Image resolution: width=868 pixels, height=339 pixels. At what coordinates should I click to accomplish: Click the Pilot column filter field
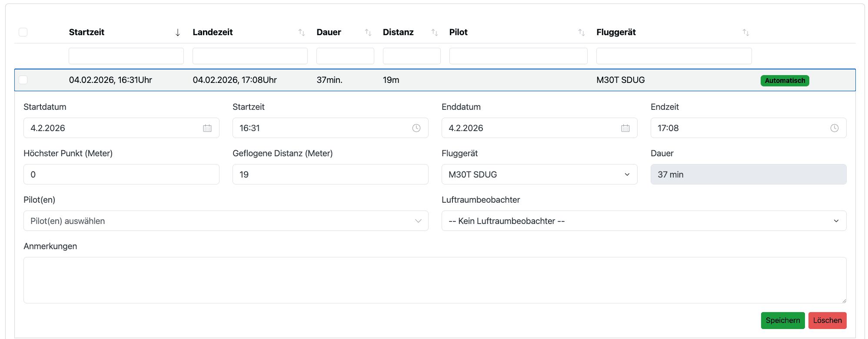click(x=518, y=56)
